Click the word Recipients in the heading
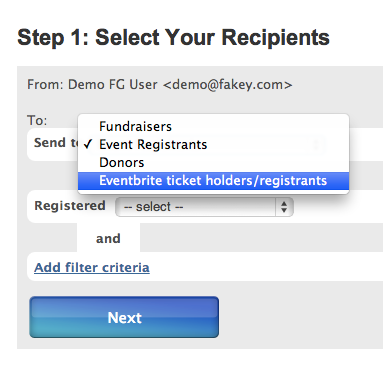Screen dimensions: 383x386 pyautogui.click(x=276, y=37)
